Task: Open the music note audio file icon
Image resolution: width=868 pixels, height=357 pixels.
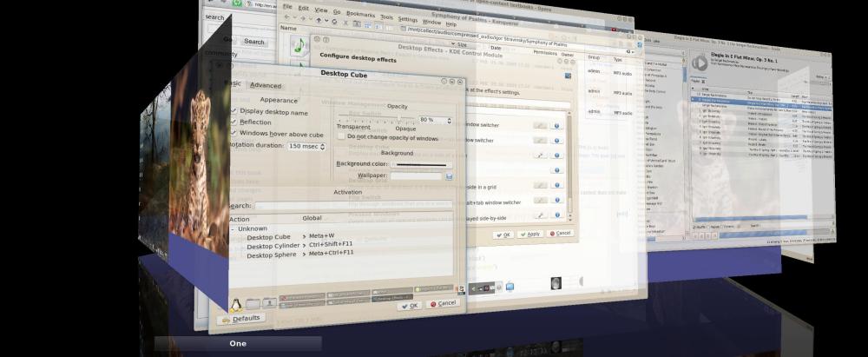Action: pos(301,45)
